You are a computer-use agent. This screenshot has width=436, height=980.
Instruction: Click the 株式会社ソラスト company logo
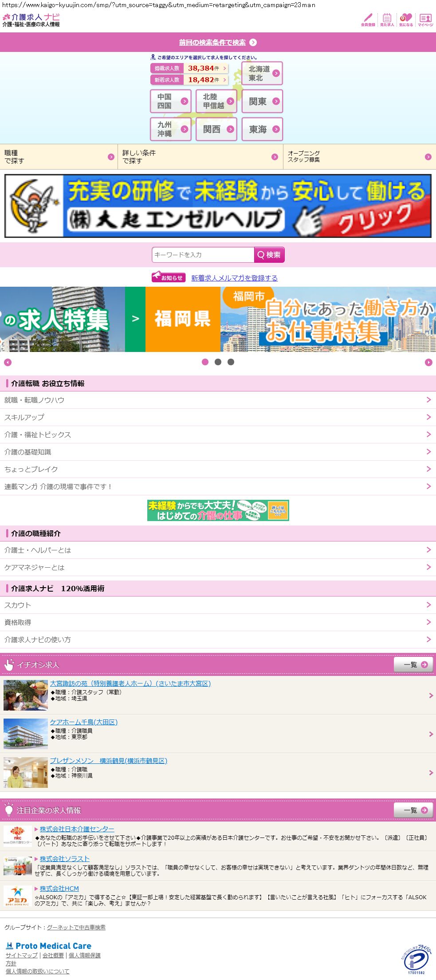pyautogui.click(x=17, y=866)
